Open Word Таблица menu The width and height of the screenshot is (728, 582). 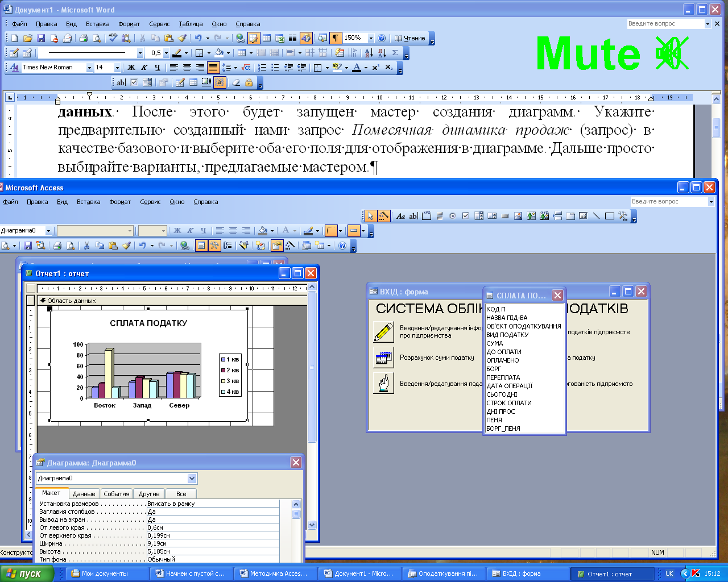point(191,24)
